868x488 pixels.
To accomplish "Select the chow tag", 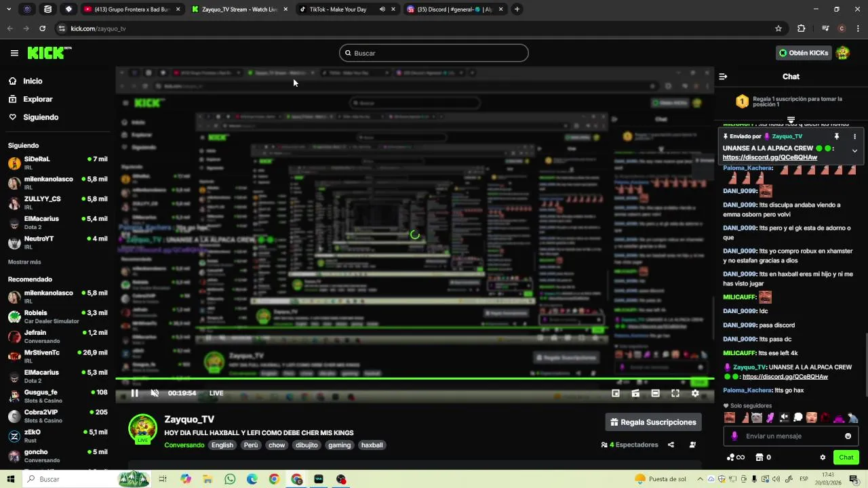I will click(277, 445).
